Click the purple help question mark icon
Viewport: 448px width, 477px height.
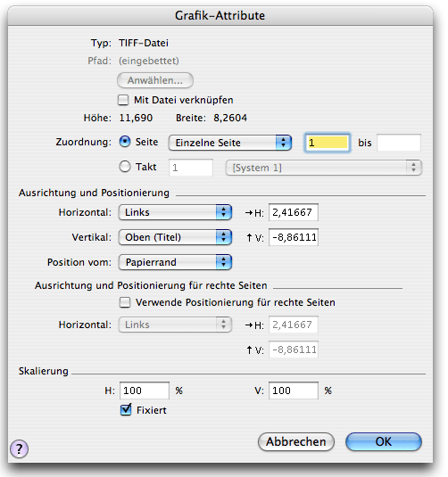(19, 448)
